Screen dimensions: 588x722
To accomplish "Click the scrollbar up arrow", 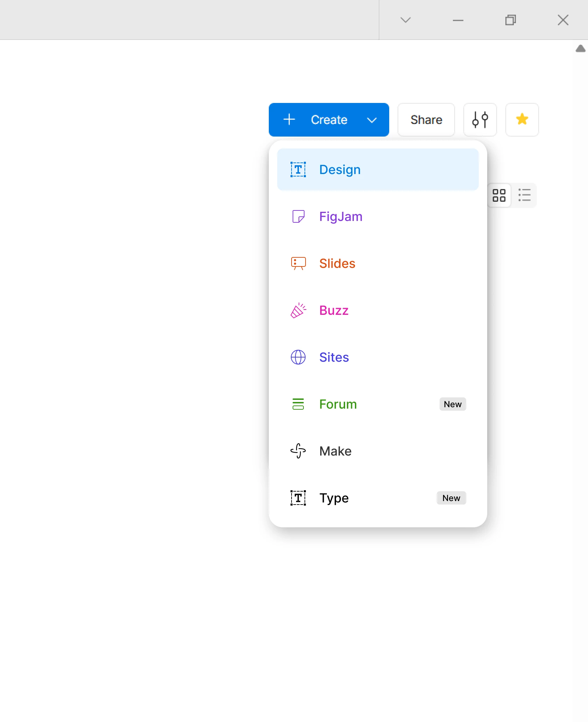I will 581,48.
